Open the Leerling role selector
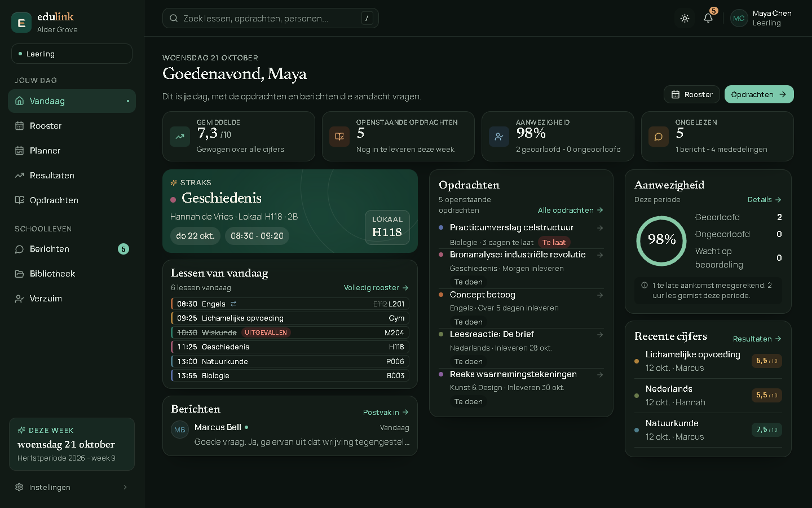This screenshot has height=508, width=812. [x=72, y=54]
